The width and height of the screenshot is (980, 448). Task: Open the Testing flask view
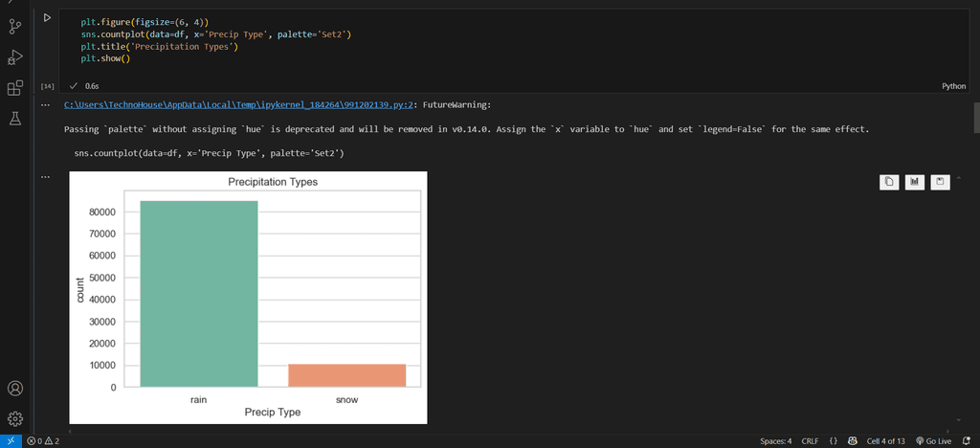point(15,118)
